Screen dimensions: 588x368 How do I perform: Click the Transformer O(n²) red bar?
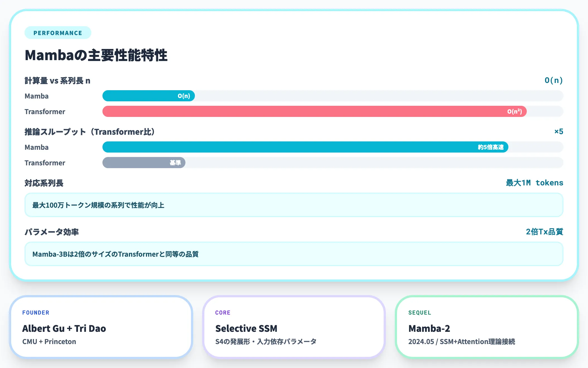tap(315, 111)
